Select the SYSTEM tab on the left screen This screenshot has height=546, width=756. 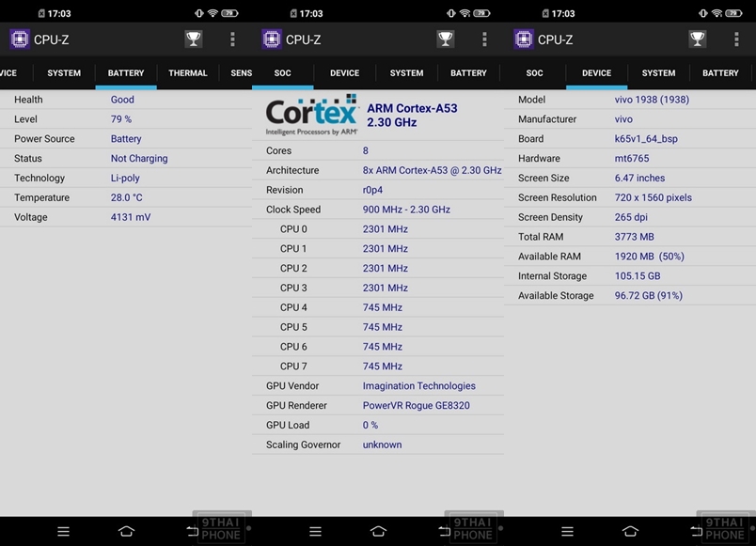point(64,73)
